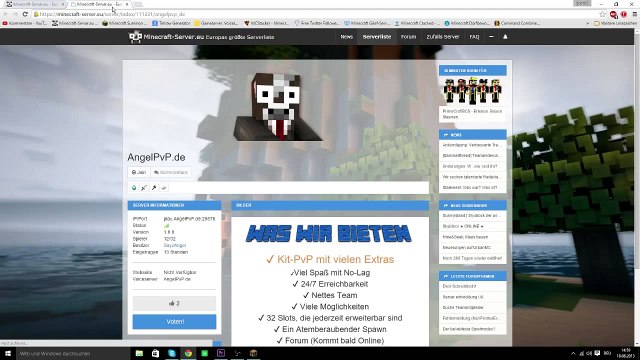Show hidden system tray icons
This screenshot has height=360, width=640.
click(573, 353)
